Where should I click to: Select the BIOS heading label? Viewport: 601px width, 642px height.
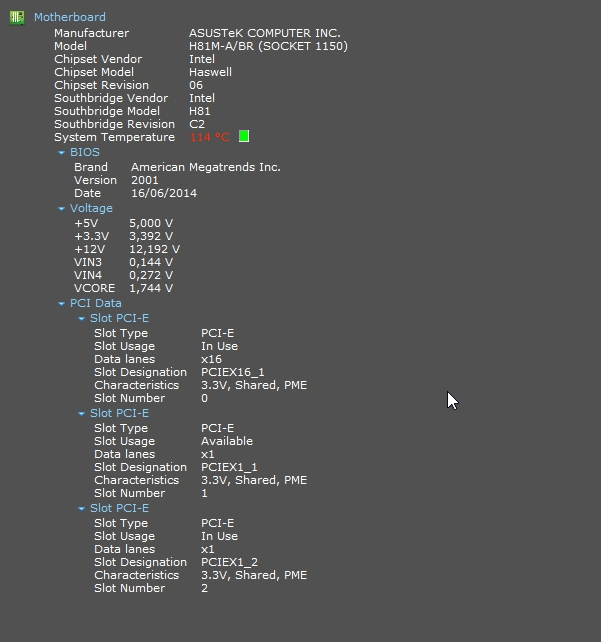point(85,152)
